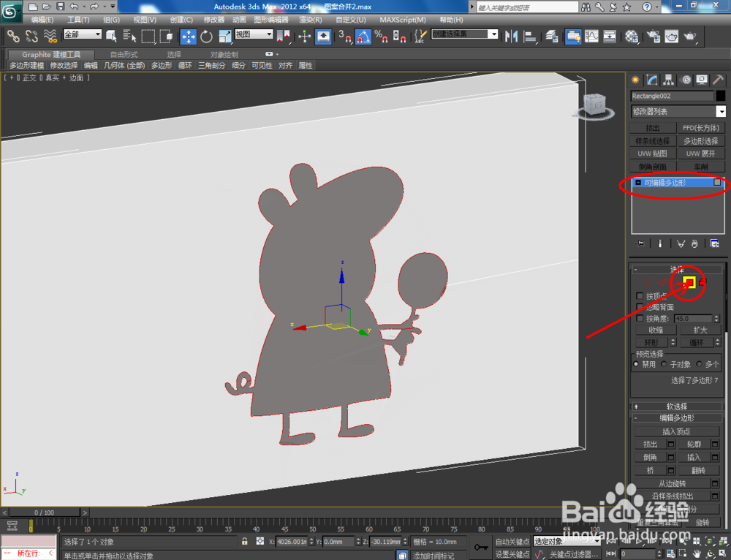Open the Select by Name list icon
This screenshot has height=560, width=731.
click(x=129, y=36)
